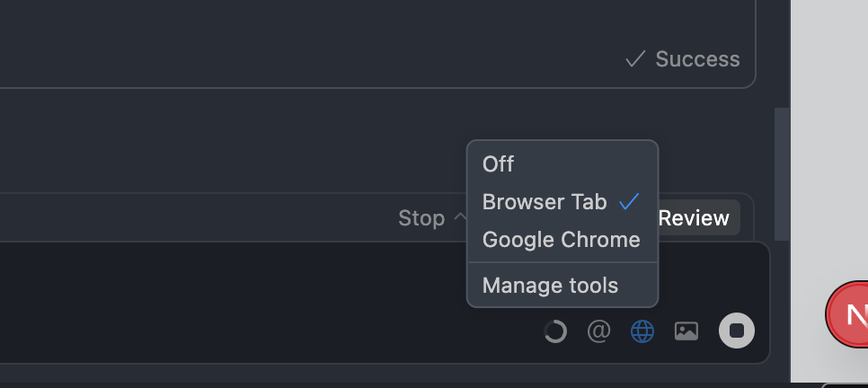Click the @ mention icon
This screenshot has height=388, width=868.
[x=598, y=331]
